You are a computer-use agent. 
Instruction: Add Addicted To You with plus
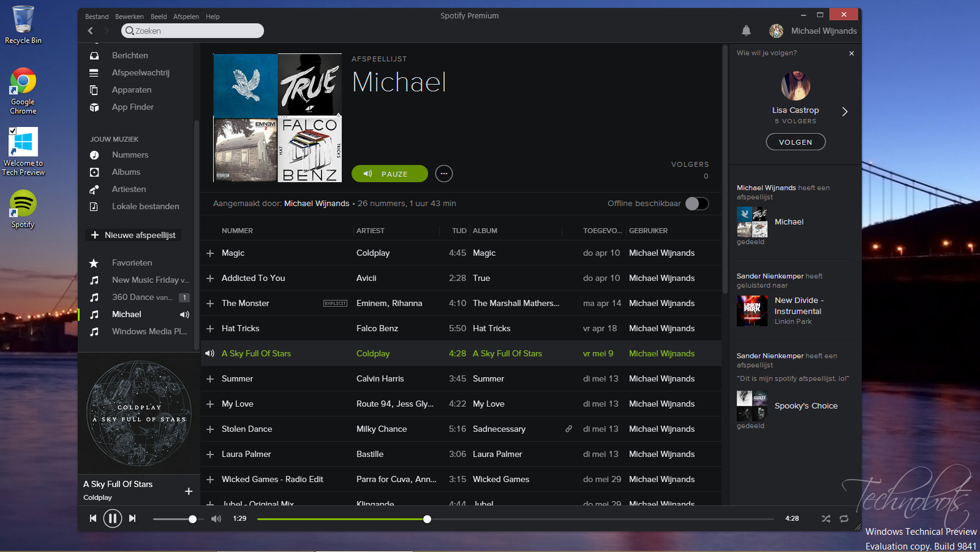coord(210,278)
